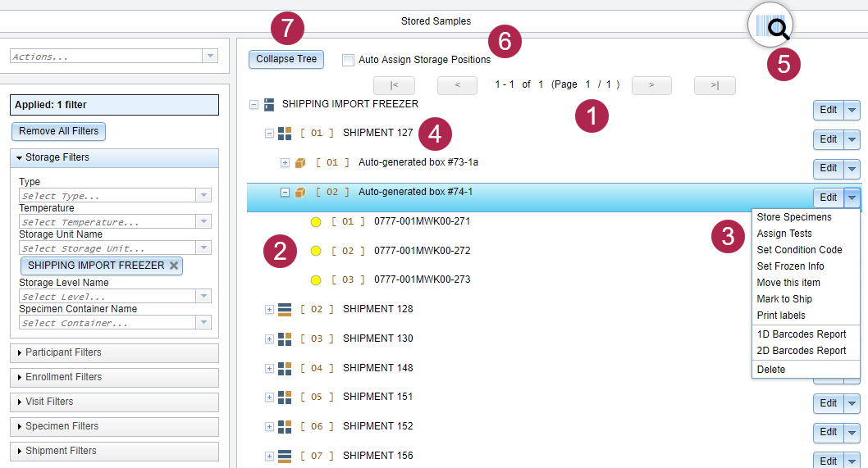
Task: Click the SHIPMENT 127 grid icon
Action: point(285,134)
